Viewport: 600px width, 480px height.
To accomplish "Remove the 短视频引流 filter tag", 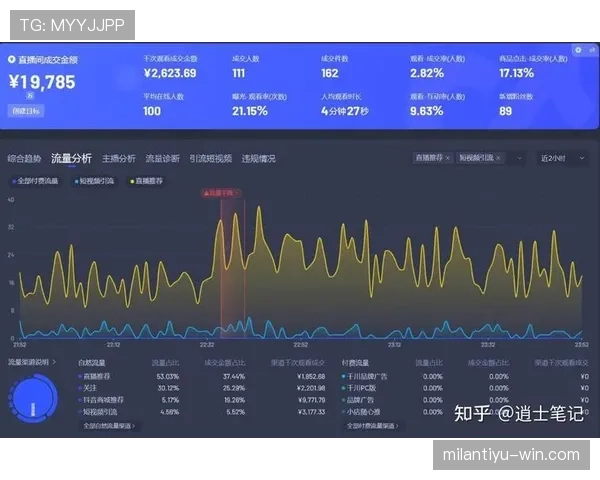I will [498, 158].
